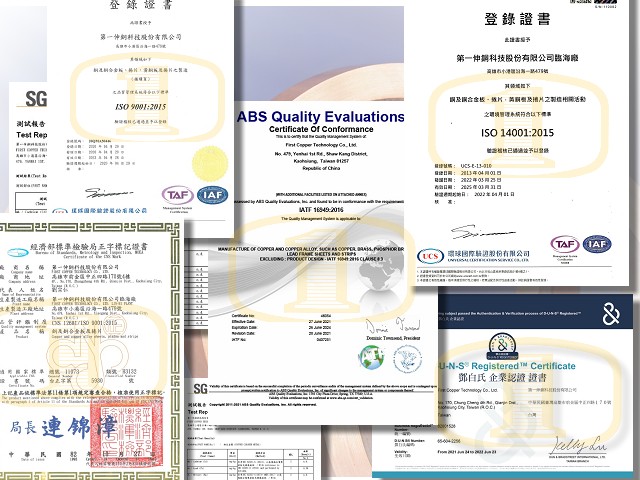Click the D-U-N-S Registered badge emblem

(502, 347)
